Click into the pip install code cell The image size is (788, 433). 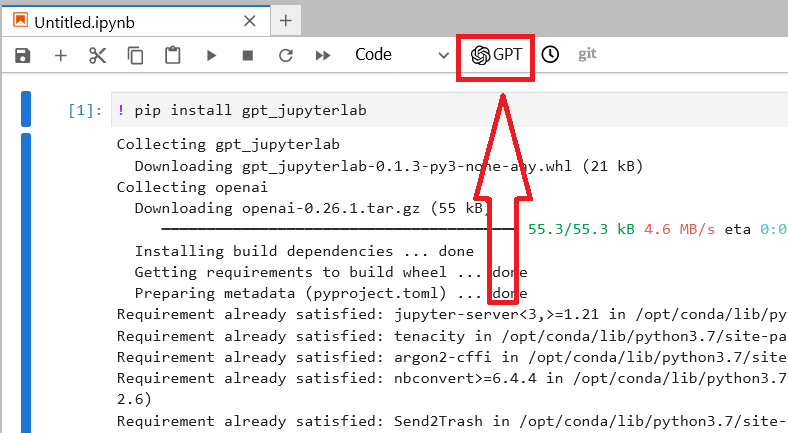449,110
